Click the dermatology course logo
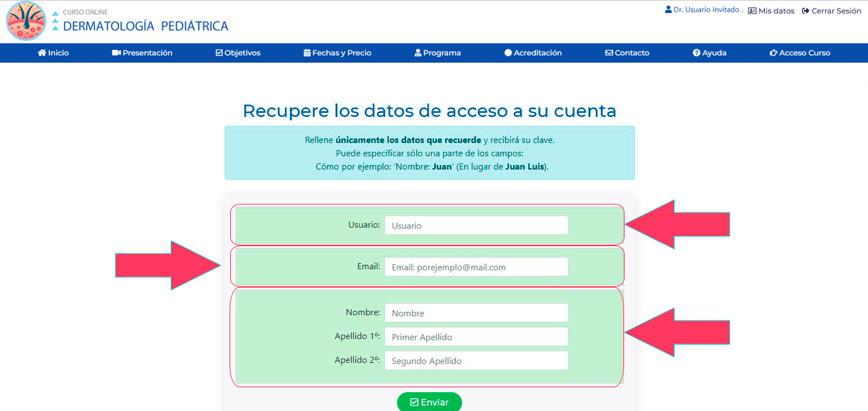Image resolution: width=868 pixels, height=411 pixels. (x=26, y=21)
